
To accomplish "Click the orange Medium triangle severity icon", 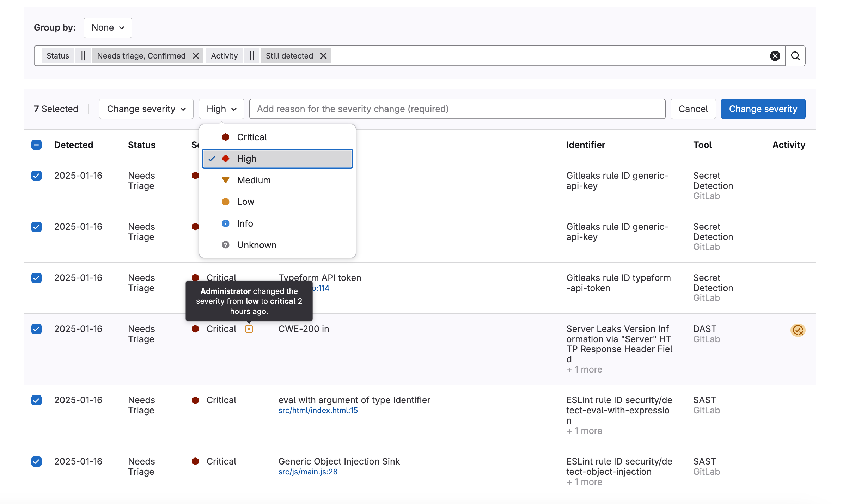I will coord(225,180).
